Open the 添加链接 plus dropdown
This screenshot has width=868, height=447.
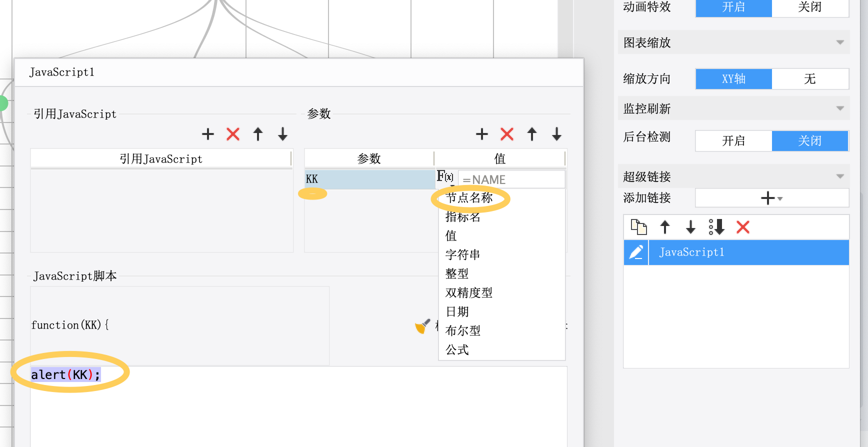point(771,198)
